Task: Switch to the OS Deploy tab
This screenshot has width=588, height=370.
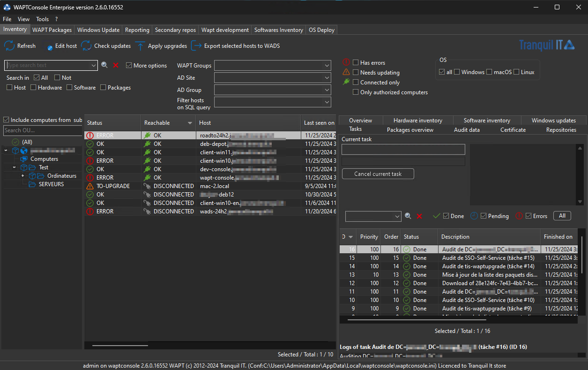Action: pos(321,30)
